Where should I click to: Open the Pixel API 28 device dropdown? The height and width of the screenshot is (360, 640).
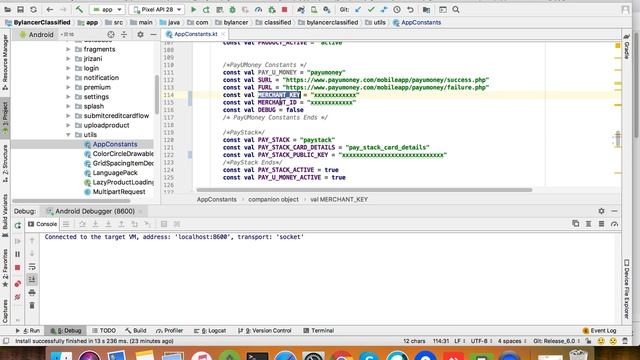(x=157, y=9)
